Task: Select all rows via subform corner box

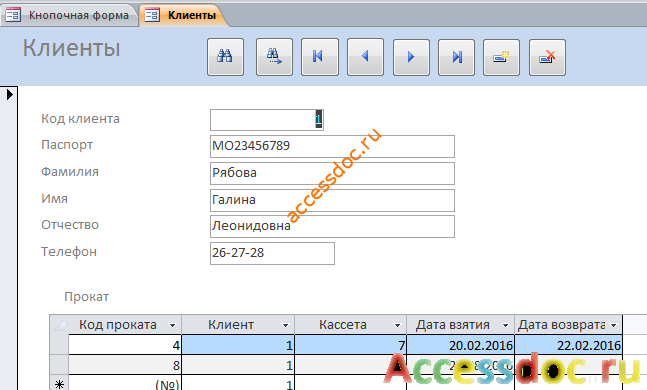Action: [x=59, y=325]
